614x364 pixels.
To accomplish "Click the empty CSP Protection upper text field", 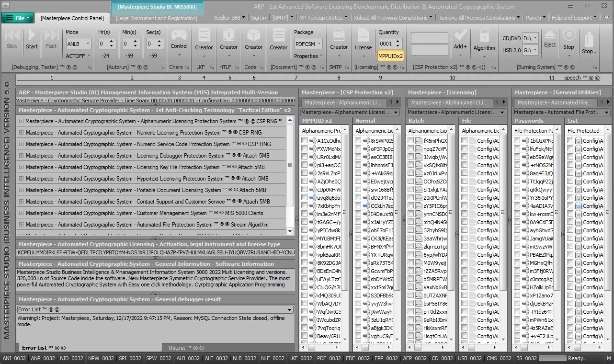I will point(429,38).
